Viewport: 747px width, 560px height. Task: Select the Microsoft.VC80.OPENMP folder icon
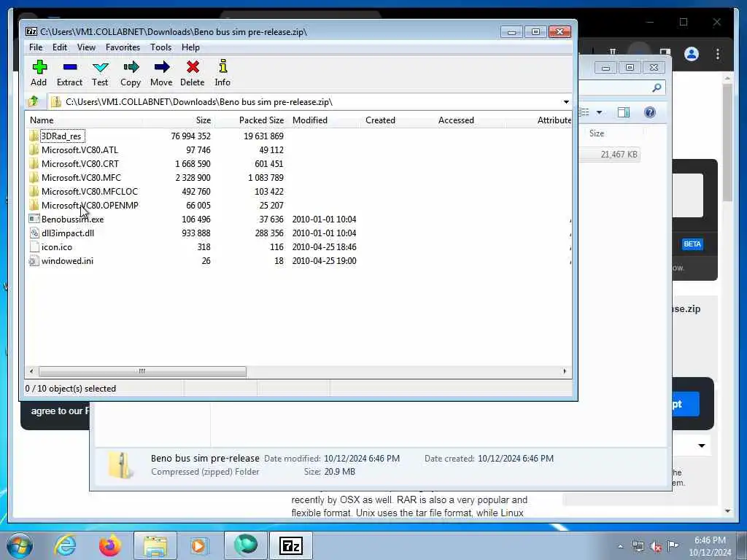click(34, 205)
